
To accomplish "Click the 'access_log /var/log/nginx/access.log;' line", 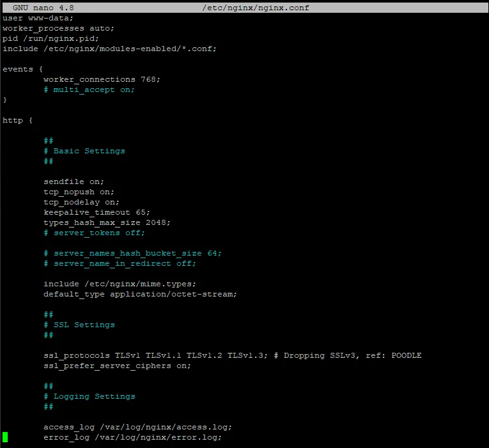I will tap(137, 427).
